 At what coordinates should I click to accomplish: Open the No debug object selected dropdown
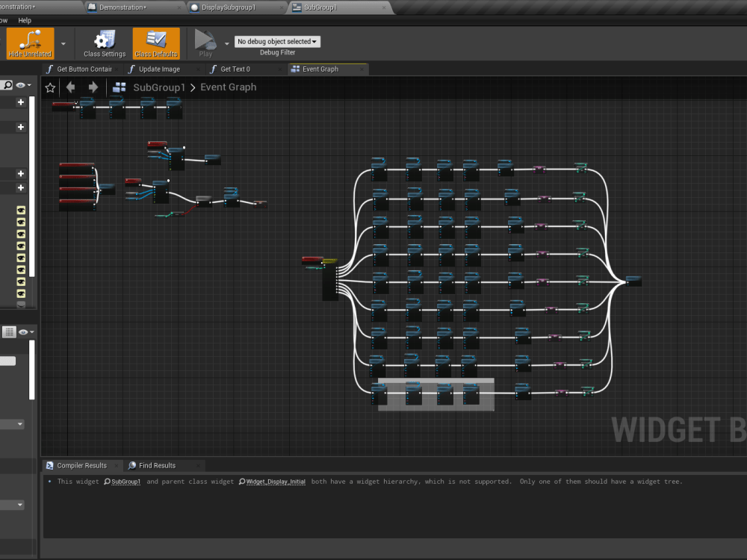coord(277,41)
